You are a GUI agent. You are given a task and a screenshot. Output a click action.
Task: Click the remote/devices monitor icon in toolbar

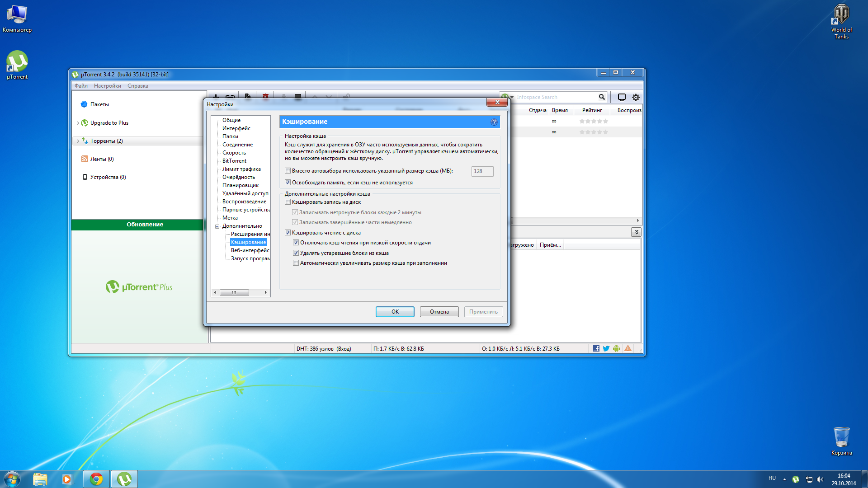coord(622,97)
